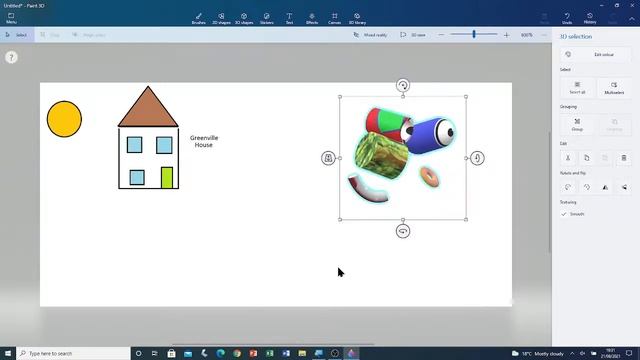Toggle the Multiselect option
640x360 pixels.
point(614,88)
